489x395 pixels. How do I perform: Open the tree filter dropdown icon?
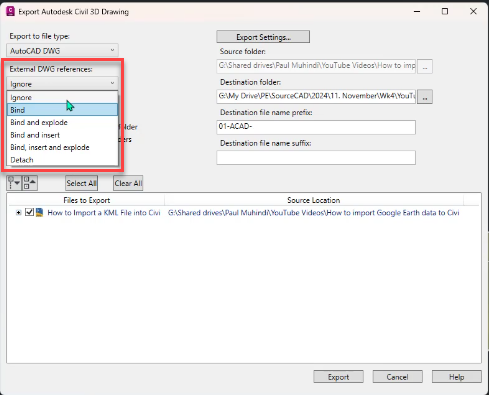click(14, 183)
